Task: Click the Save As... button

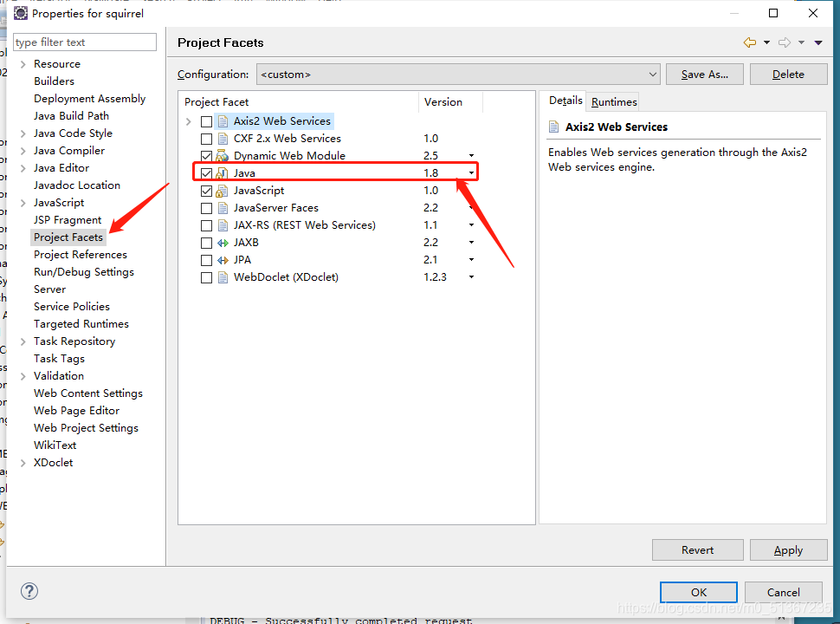Action: click(704, 74)
